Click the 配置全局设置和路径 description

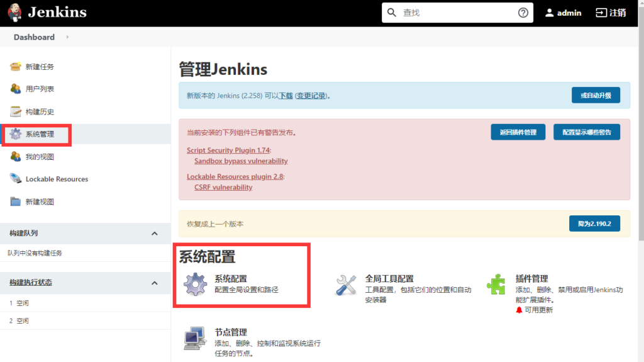click(x=247, y=290)
